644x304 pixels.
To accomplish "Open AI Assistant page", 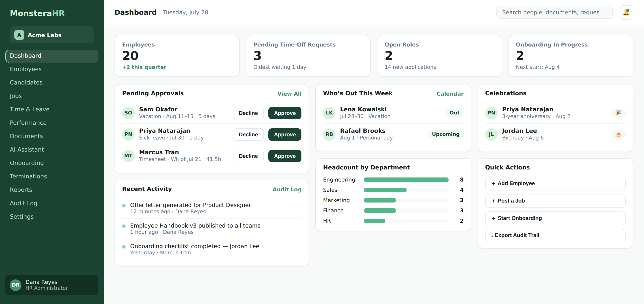I will (52, 150).
